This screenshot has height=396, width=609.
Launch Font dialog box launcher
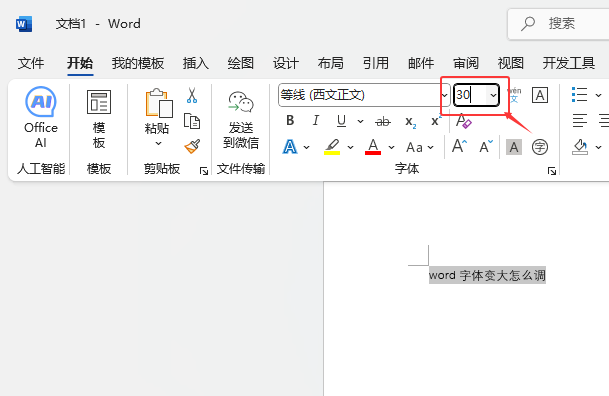coord(552,171)
